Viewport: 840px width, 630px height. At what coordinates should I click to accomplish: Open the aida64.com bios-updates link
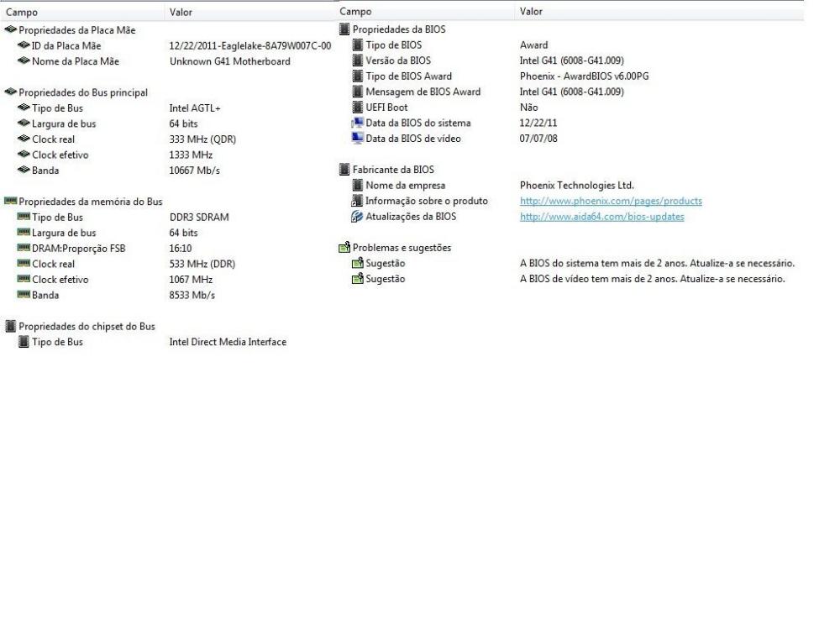click(601, 217)
